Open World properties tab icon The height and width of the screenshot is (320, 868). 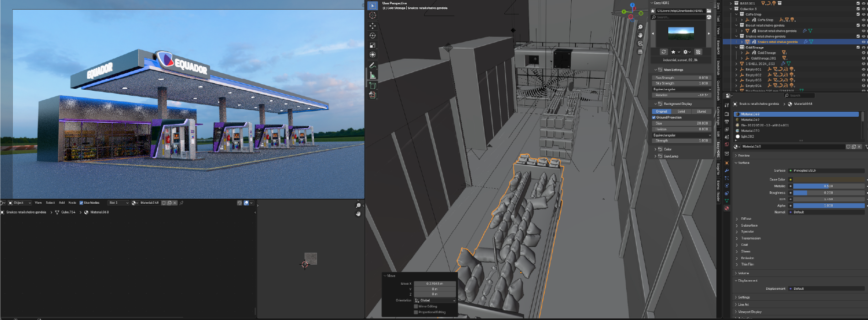tap(726, 144)
